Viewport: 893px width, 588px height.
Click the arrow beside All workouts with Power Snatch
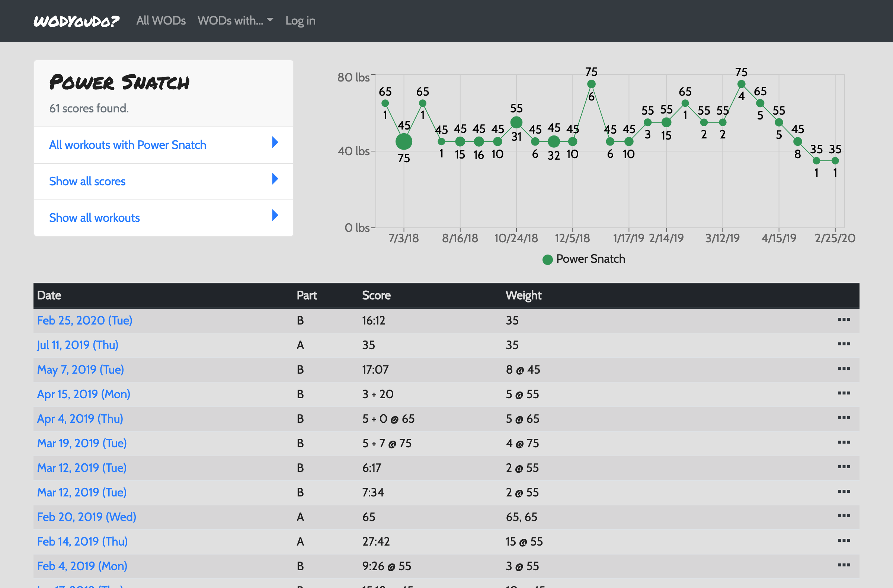275,142
